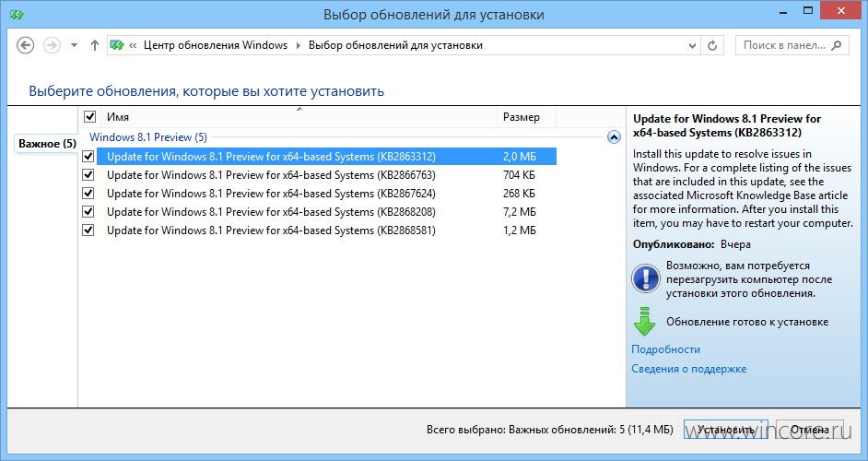The height and width of the screenshot is (461, 868).
Task: Click the blue exclamation restart-warning icon
Action: click(x=645, y=278)
